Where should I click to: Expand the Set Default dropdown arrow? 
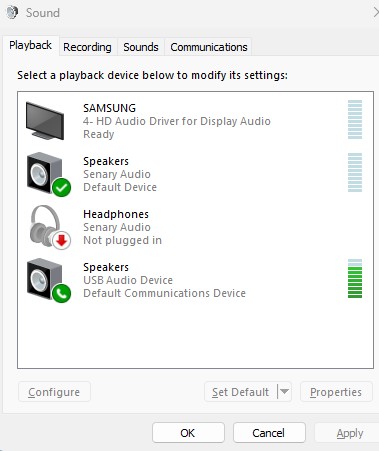284,392
